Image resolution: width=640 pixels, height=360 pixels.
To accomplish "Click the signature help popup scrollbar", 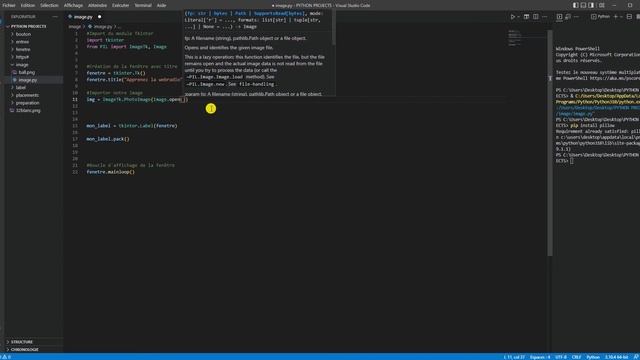I will [334, 27].
